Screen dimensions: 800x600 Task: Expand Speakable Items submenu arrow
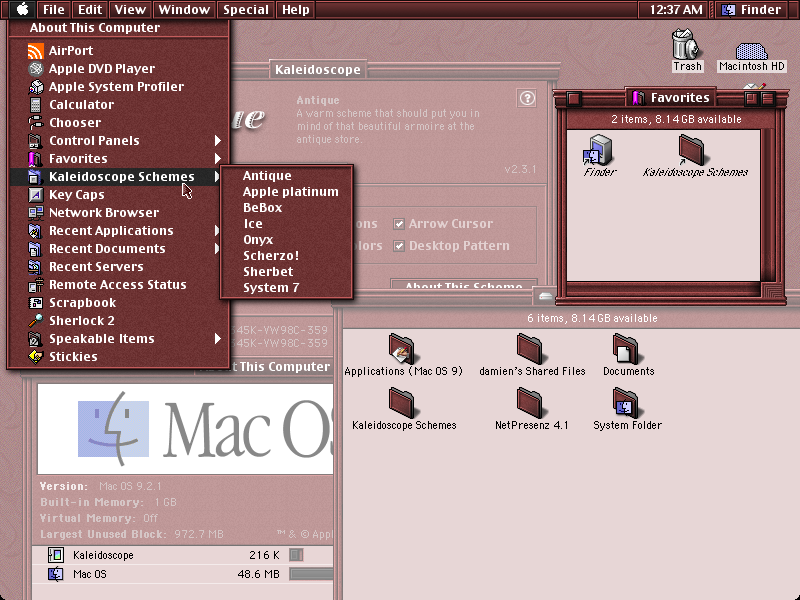[x=218, y=339]
